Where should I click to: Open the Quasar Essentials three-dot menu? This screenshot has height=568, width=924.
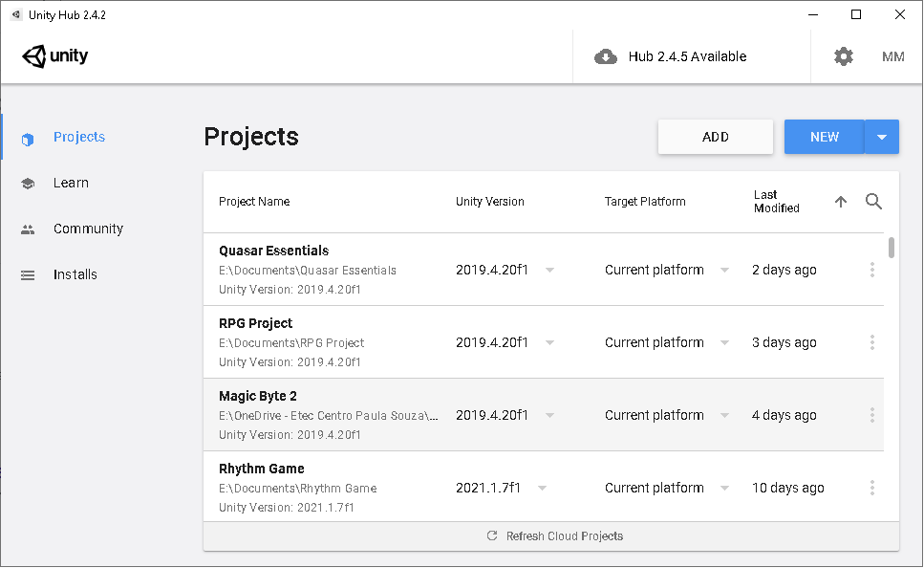[872, 270]
